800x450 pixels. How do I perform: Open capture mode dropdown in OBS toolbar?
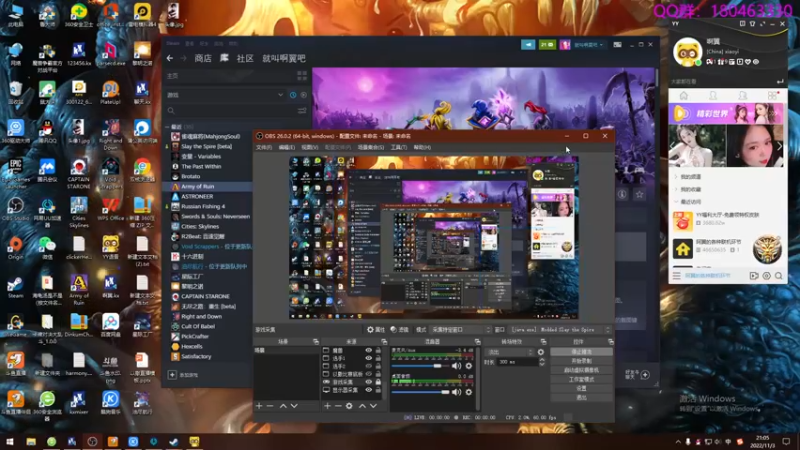pyautogui.click(x=460, y=330)
